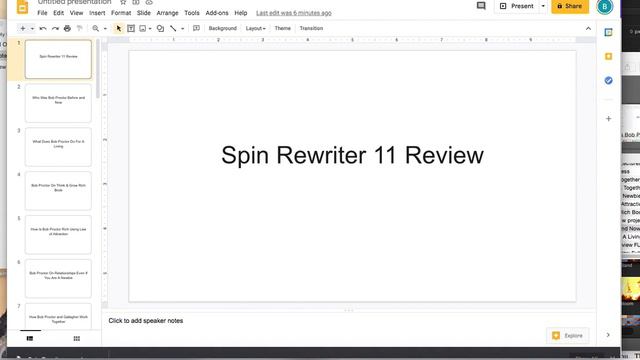Image resolution: width=640 pixels, height=360 pixels.
Task: Open new slide layout dropdown arrow
Action: (x=32, y=29)
